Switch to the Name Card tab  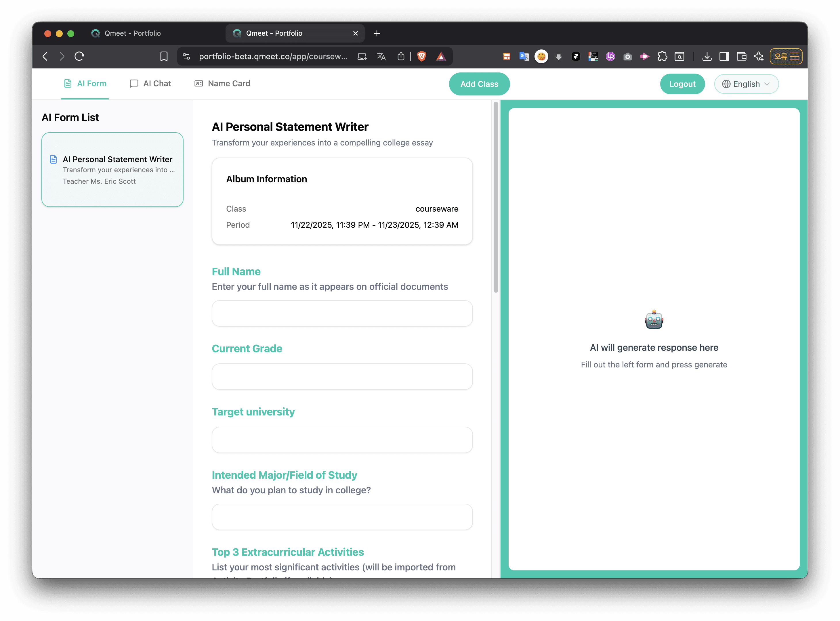[x=222, y=83]
